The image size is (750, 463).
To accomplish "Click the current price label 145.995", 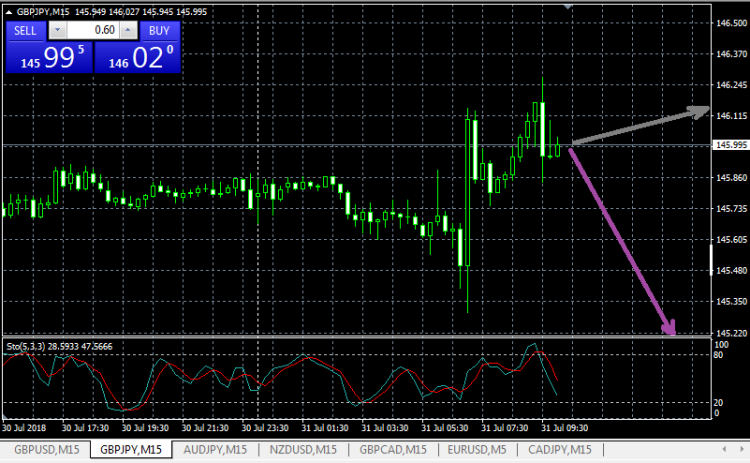I will (731, 145).
